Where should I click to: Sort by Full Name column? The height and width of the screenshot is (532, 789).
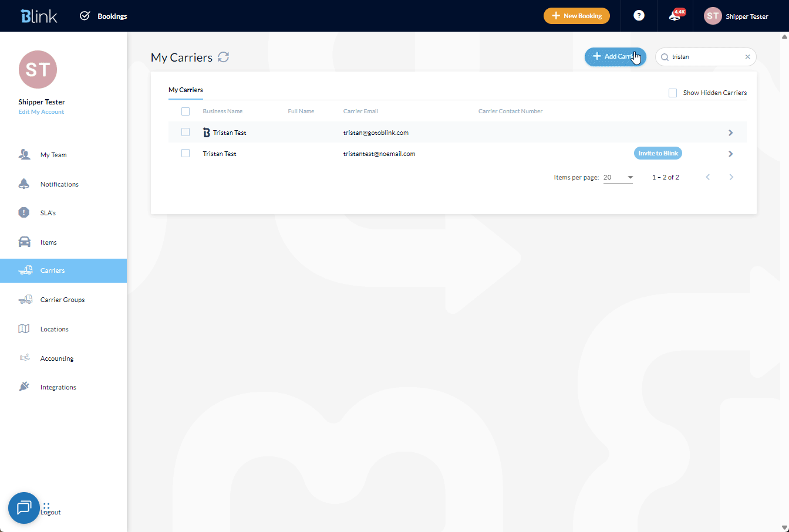[x=301, y=111]
